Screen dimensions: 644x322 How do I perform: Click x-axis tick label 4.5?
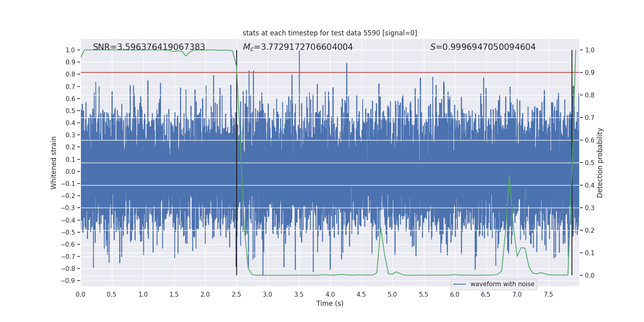(x=361, y=294)
